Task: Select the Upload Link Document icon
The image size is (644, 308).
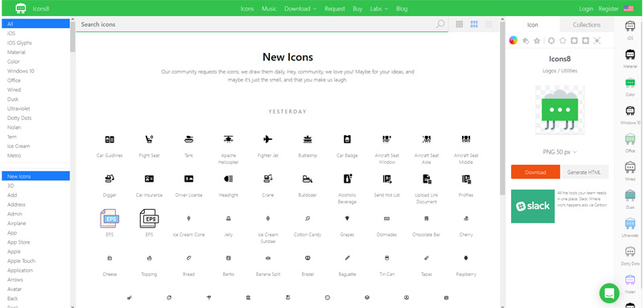Action: [427, 179]
